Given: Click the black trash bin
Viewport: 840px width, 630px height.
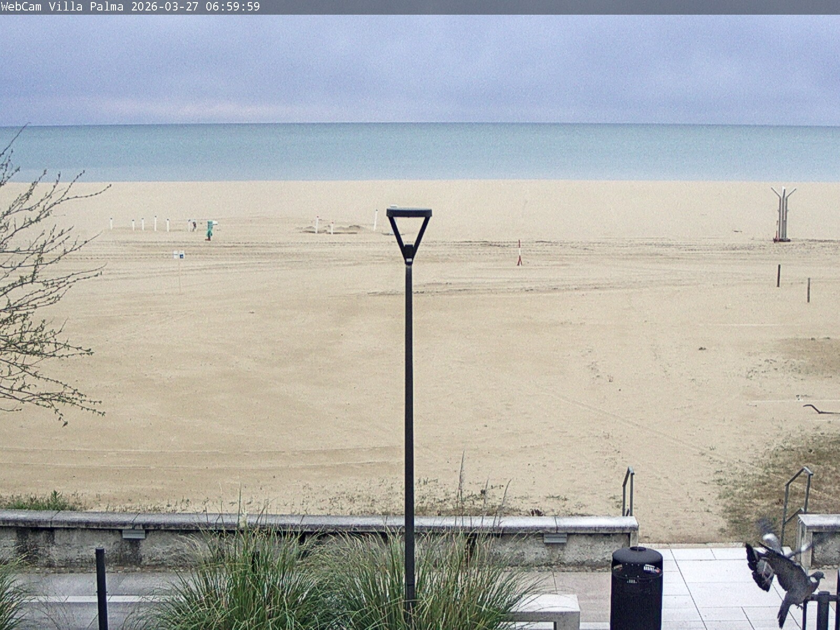Looking at the screenshot, I should 636,588.
